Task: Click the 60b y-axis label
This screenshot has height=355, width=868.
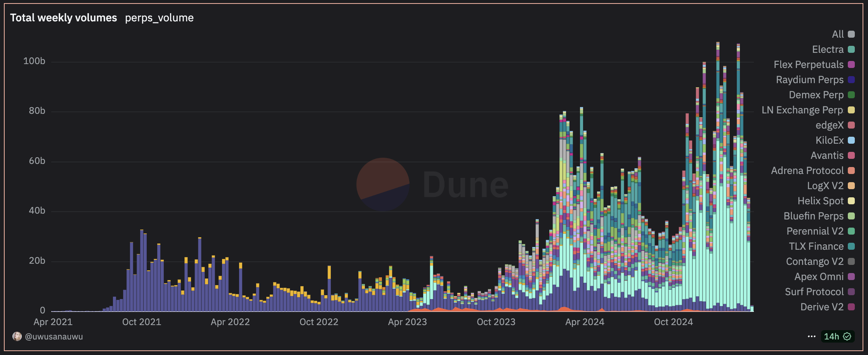Action: [x=37, y=161]
